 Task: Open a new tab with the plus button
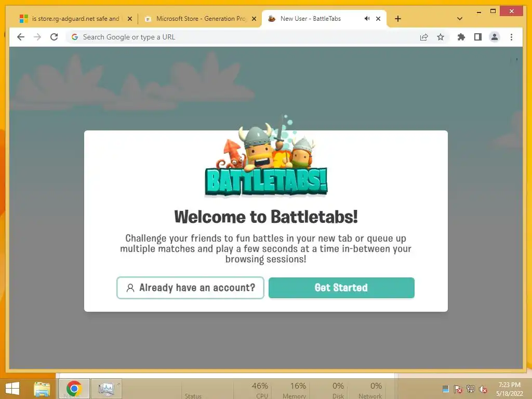[x=398, y=19]
